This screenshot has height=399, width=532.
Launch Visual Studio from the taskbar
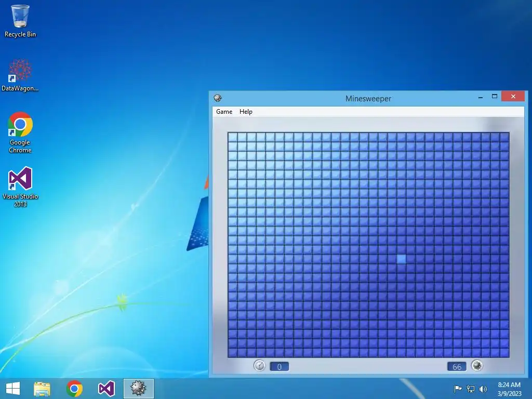pos(106,389)
